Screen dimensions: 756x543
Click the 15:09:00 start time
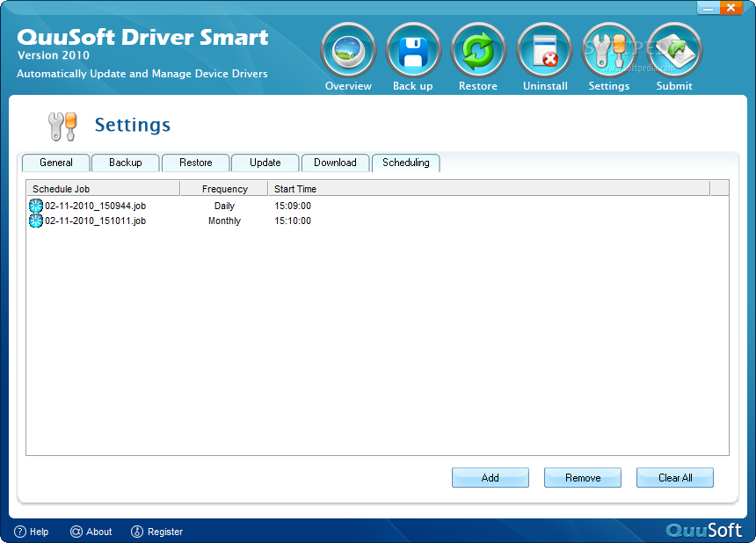coord(293,206)
